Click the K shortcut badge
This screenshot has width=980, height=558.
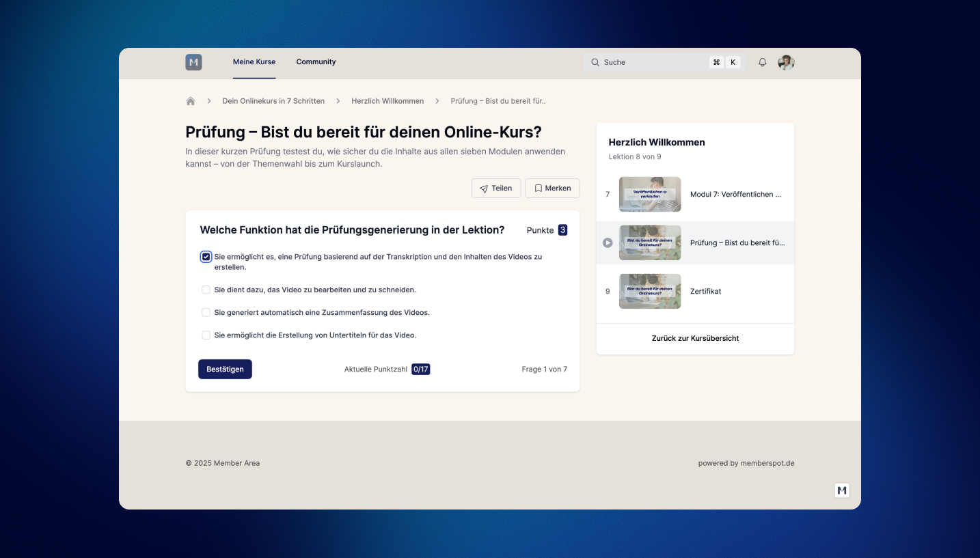pyautogui.click(x=733, y=62)
